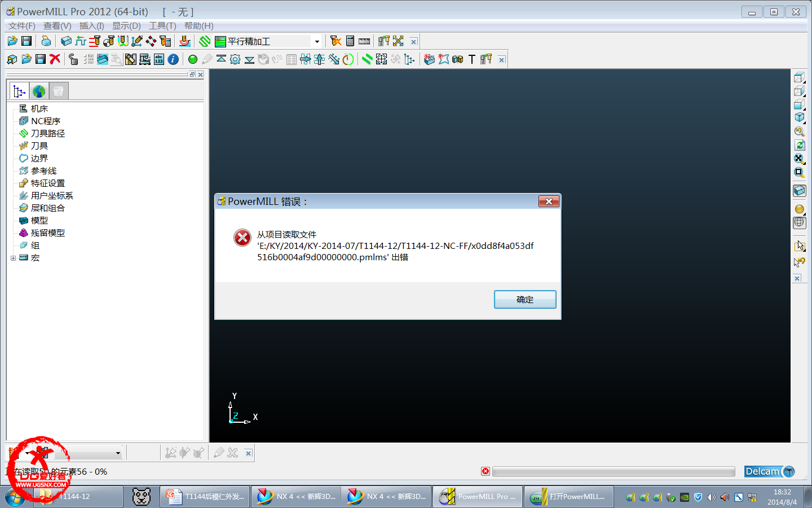Viewport: 812px width, 508px height.
Task: Open the red rapid move heights icon
Action: click(x=95, y=41)
